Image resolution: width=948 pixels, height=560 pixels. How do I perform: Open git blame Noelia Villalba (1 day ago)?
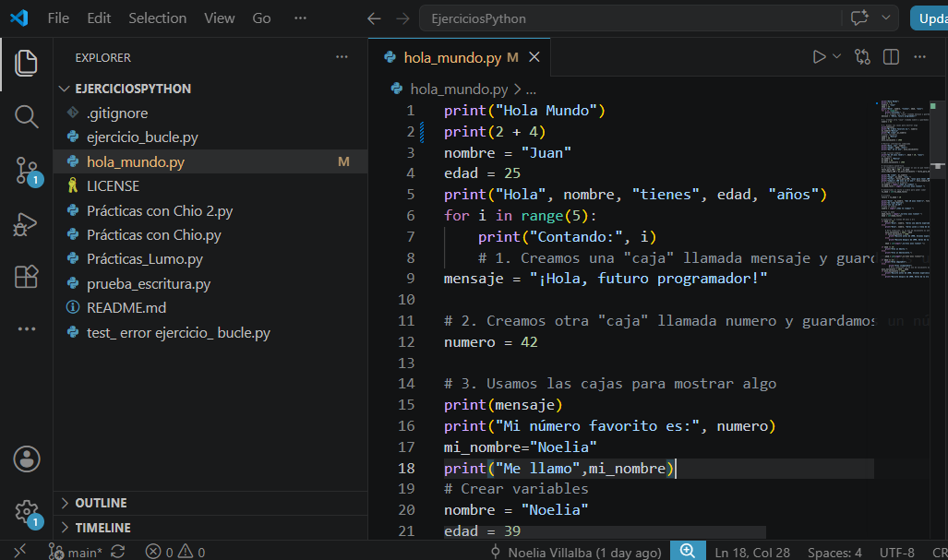coord(576,552)
